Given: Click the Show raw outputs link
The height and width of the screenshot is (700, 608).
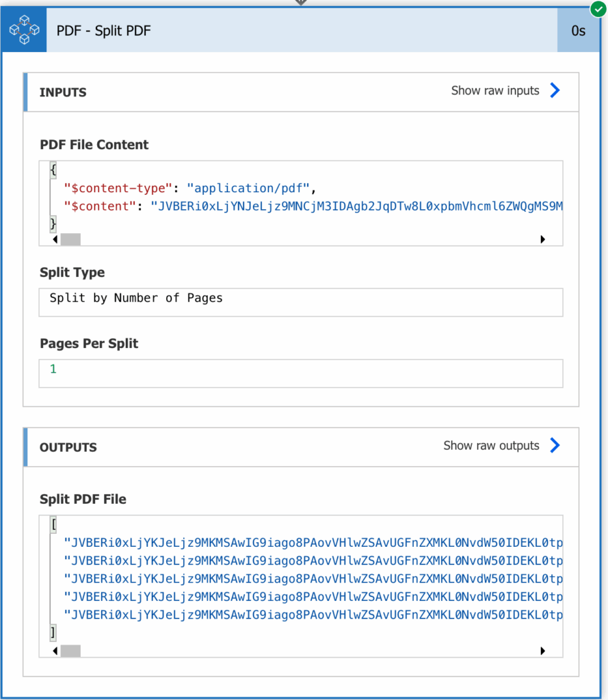Looking at the screenshot, I should coord(491,446).
